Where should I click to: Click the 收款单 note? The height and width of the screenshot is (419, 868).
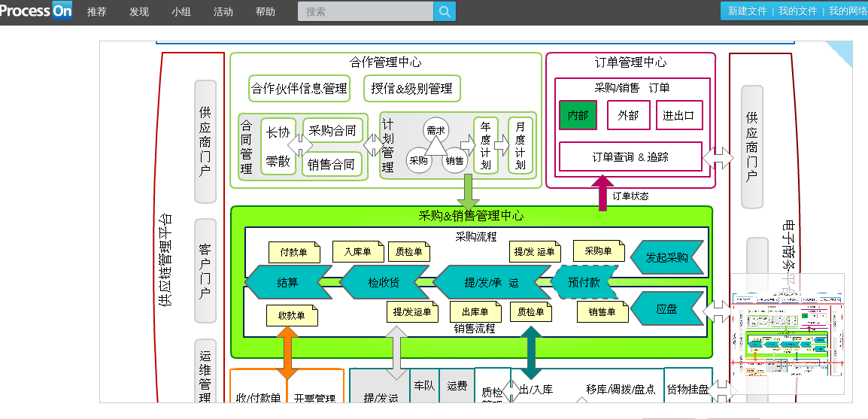click(x=292, y=315)
